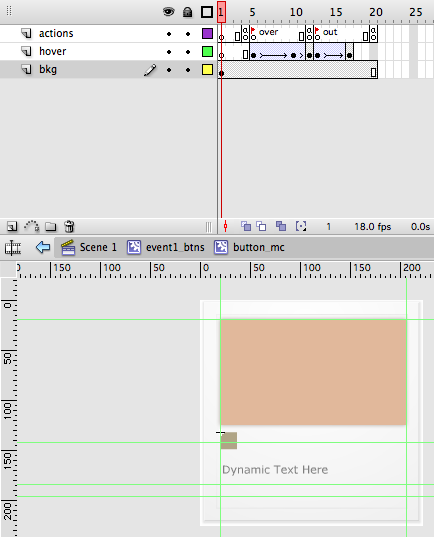Enable Onion Skin Outlines
434x537 pixels.
tap(261, 226)
